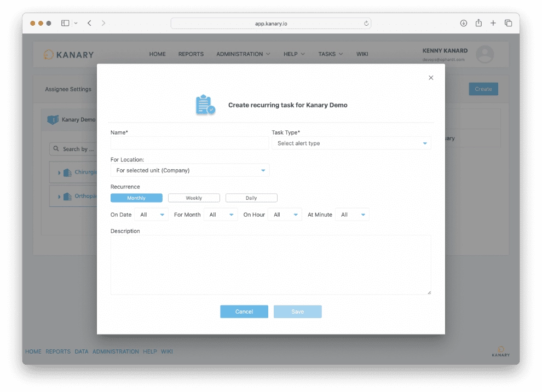Open the For Month dropdown
Image resolution: width=542 pixels, height=392 pixels.
[221, 215]
